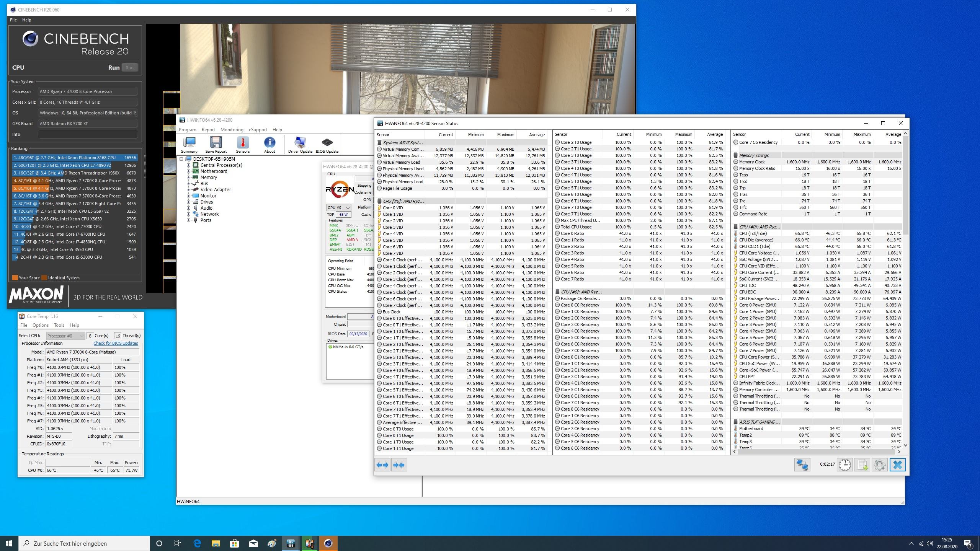Open Microsoft Store from the taskbar
980x551 pixels.
234,543
